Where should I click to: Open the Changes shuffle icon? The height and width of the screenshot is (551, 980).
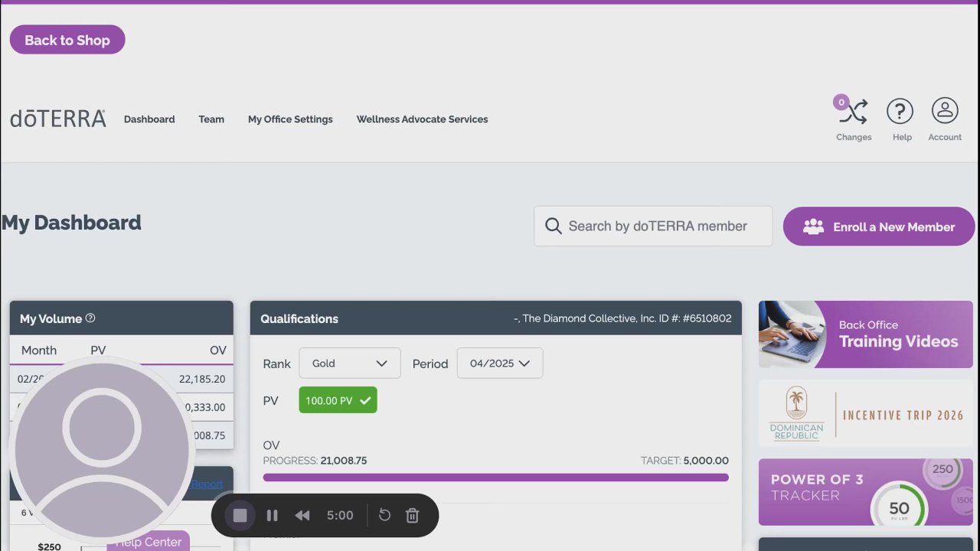pyautogui.click(x=854, y=112)
